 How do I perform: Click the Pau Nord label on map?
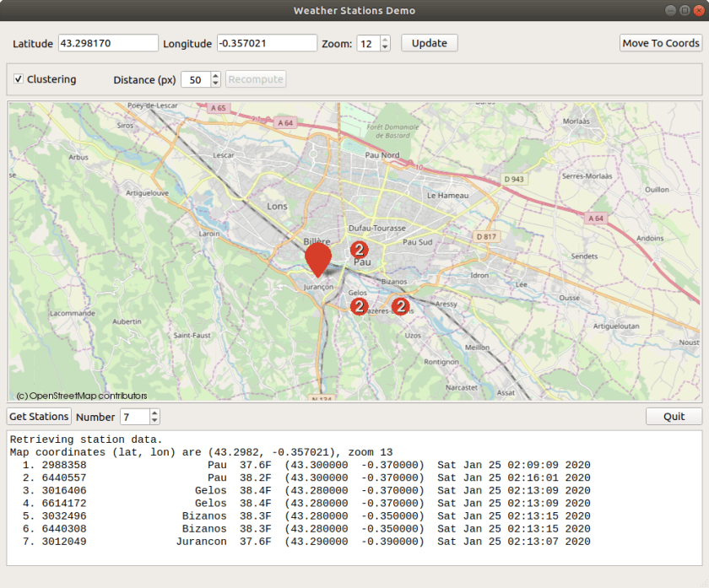pos(382,155)
